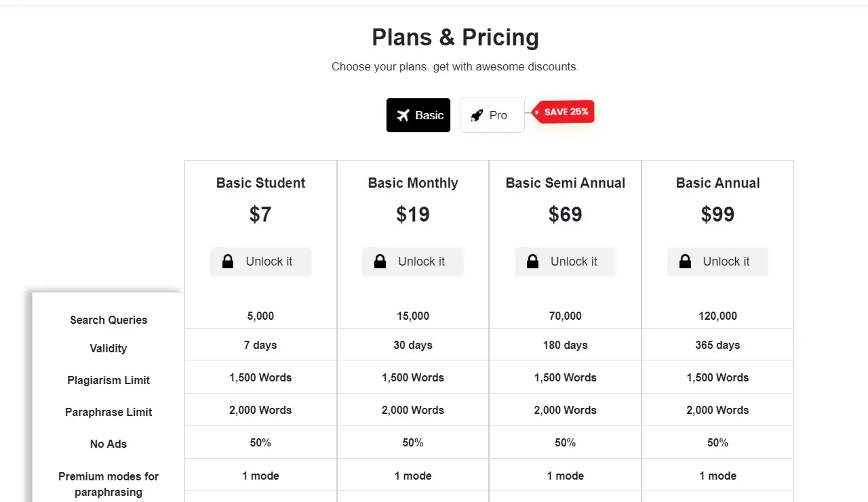The width and height of the screenshot is (868, 502).
Task: Click the Plagiarism Limit row label
Action: click(x=108, y=380)
